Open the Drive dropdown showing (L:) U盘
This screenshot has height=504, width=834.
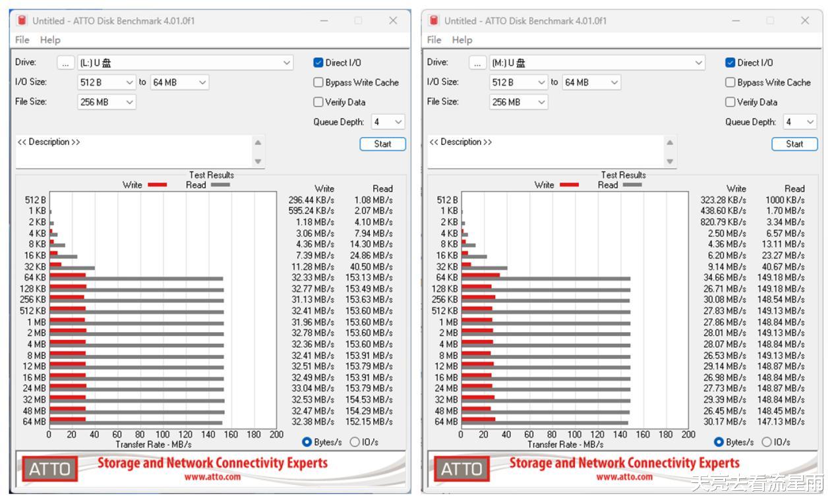(185, 63)
